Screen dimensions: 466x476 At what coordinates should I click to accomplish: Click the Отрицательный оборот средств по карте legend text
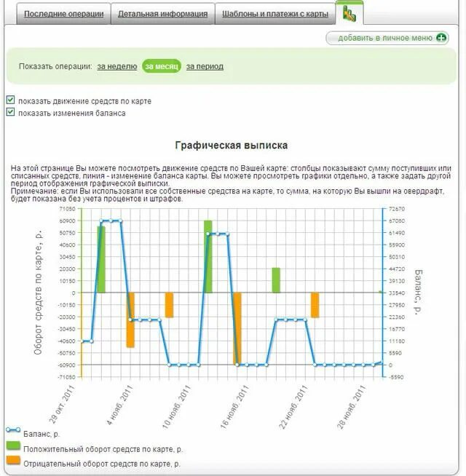(x=102, y=464)
